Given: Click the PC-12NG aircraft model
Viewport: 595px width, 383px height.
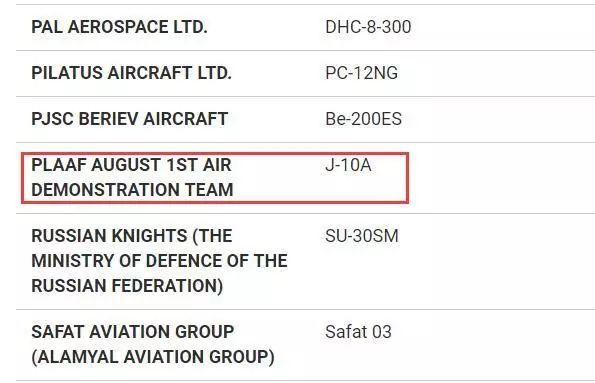Looking at the screenshot, I should 361,73.
